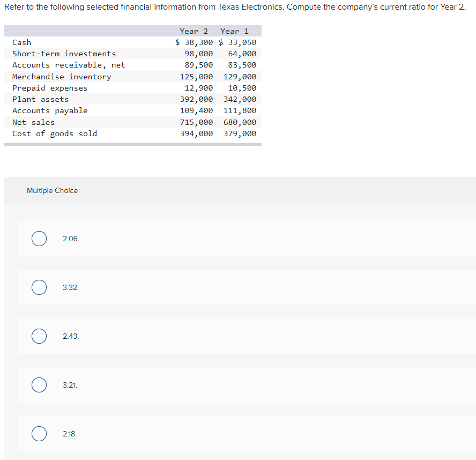Click the Texas Electronics question text
Image resolution: width=476 pixels, height=460 pixels.
[235, 7]
